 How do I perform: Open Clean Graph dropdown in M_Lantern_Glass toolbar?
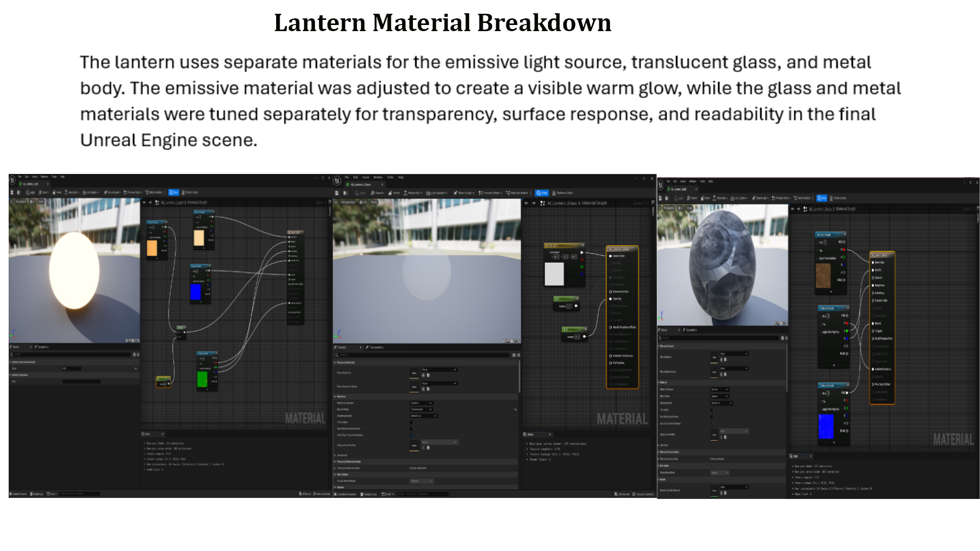tap(464, 193)
